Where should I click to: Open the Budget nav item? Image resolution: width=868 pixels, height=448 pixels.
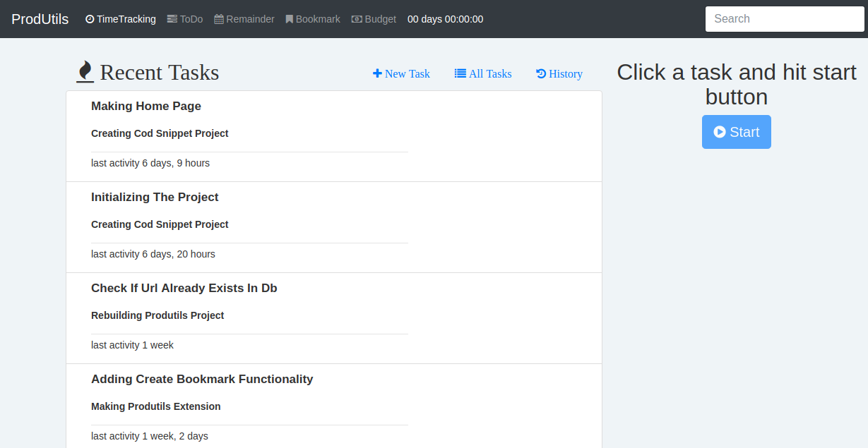(x=374, y=19)
